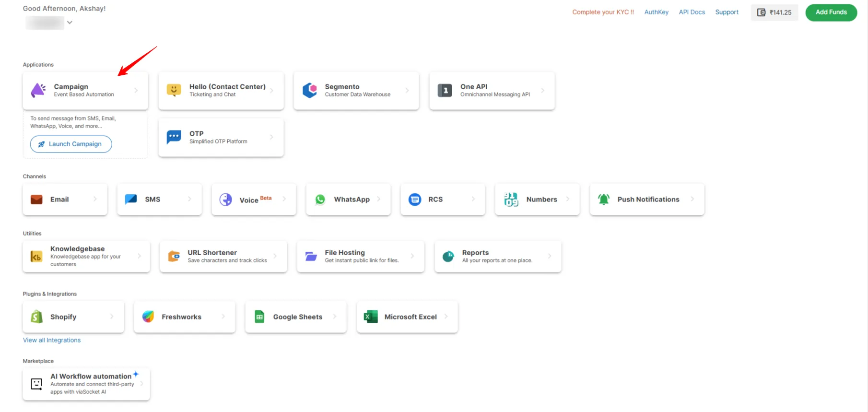The width and height of the screenshot is (868, 412).
Task: Click the View all Integrations link
Action: pyautogui.click(x=52, y=340)
